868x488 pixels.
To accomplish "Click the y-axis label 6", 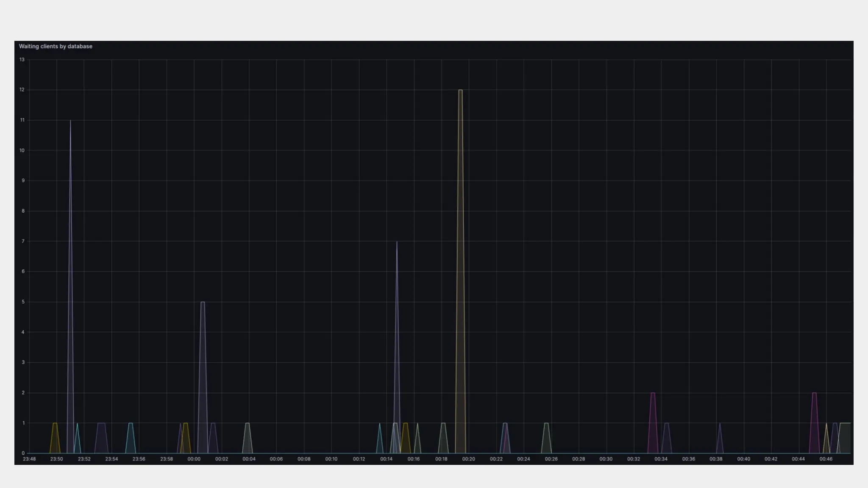I will 23,272.
